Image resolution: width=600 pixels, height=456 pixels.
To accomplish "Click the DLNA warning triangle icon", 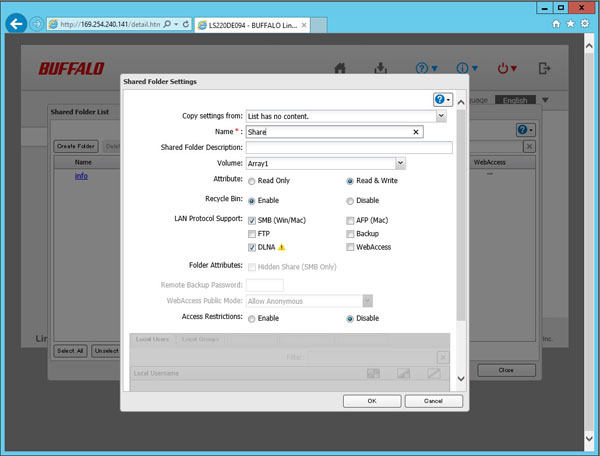I will pyautogui.click(x=282, y=247).
